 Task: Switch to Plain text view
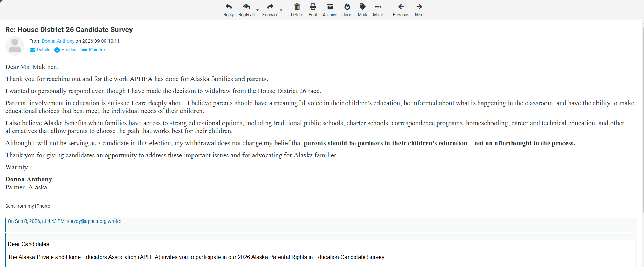pos(94,50)
